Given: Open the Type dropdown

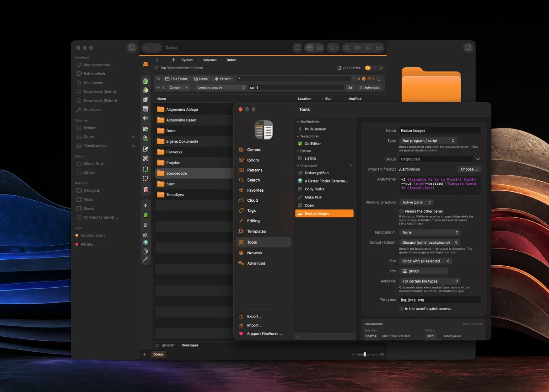Looking at the screenshot, I should point(428,140).
